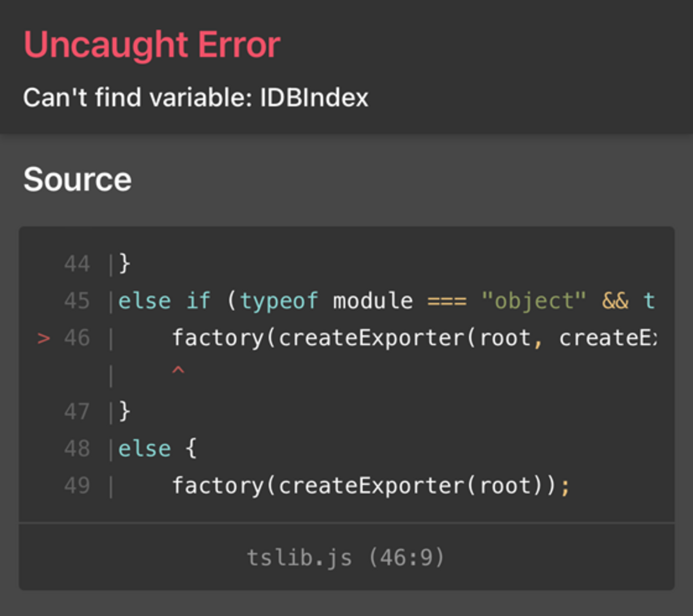
Task: Click the tslib.js (46:9) source file link
Action: 345,557
